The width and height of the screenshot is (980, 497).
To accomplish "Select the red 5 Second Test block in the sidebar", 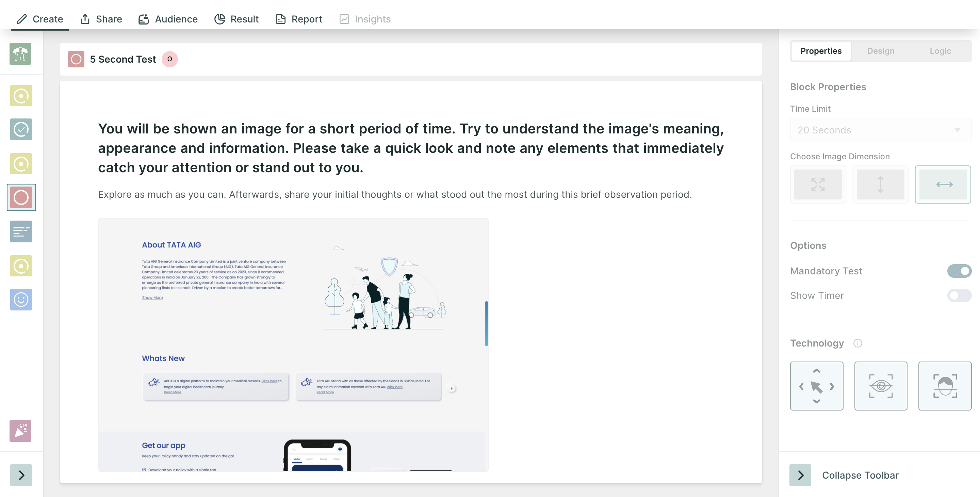I will [21, 197].
